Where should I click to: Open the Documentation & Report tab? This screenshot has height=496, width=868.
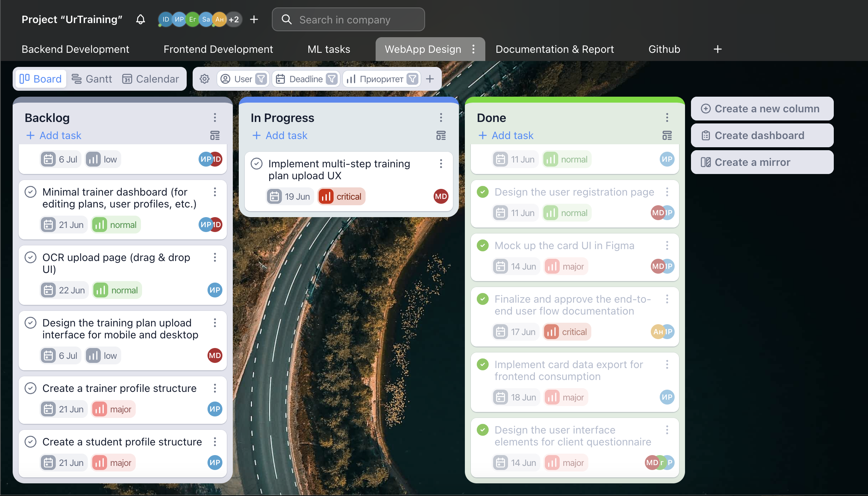click(554, 49)
